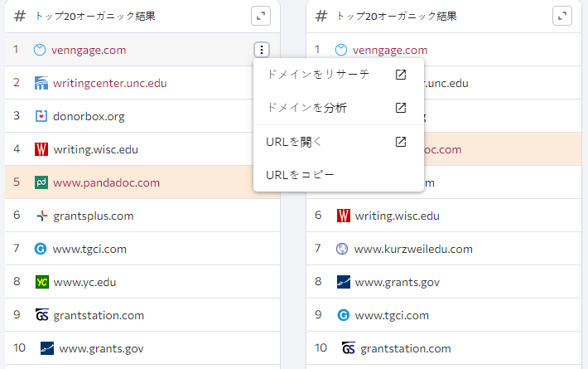Open www.tgci.com in left list

(x=89, y=249)
